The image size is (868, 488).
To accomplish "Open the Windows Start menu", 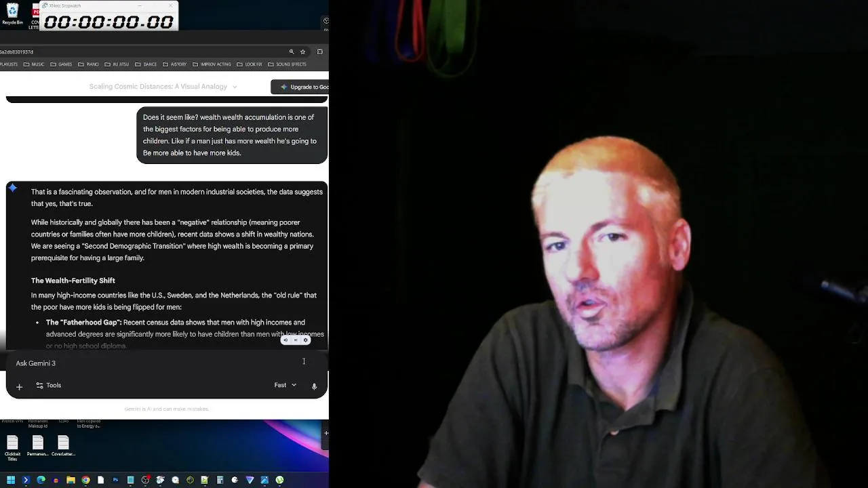I will (x=11, y=480).
